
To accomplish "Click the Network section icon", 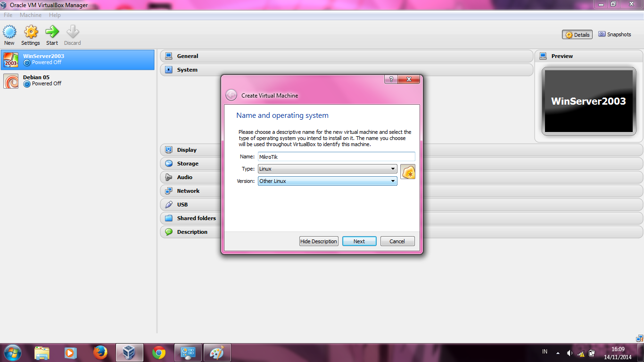I will coord(168,191).
